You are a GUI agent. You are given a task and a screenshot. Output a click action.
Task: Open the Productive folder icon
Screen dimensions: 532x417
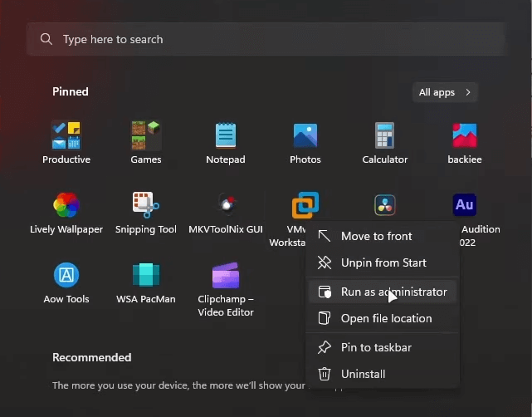pyautogui.click(x=66, y=135)
